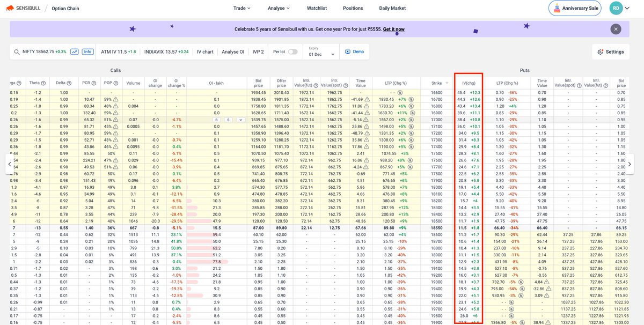Click the Option Chain breadcrumb
Image resolution: width=644 pixels, height=325 pixels.
point(66,9)
